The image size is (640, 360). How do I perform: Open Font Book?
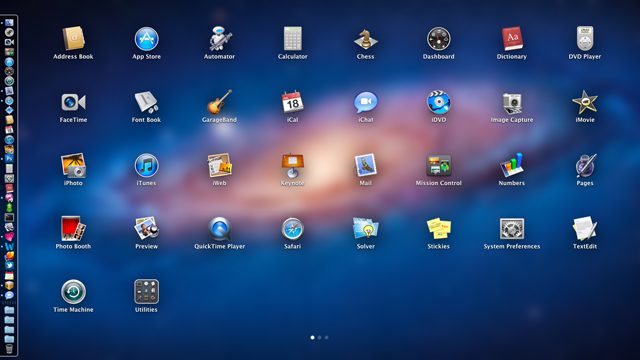pos(146,102)
